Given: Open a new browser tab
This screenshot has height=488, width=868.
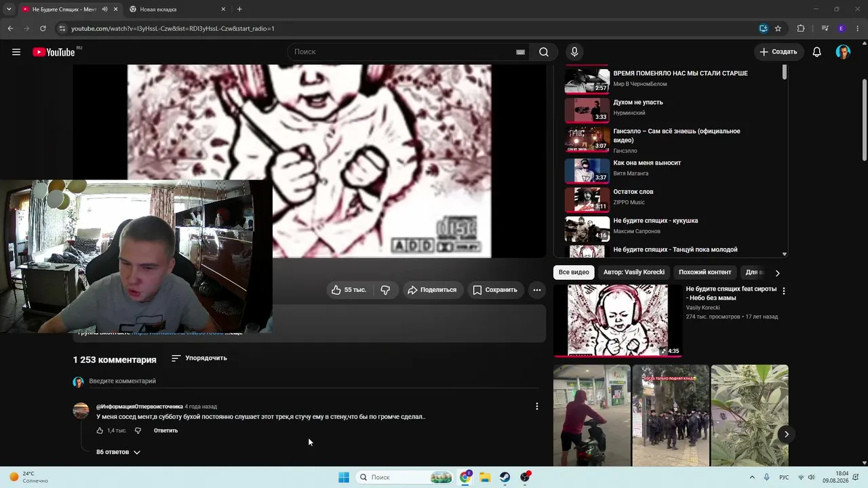Looking at the screenshot, I should (x=239, y=9).
